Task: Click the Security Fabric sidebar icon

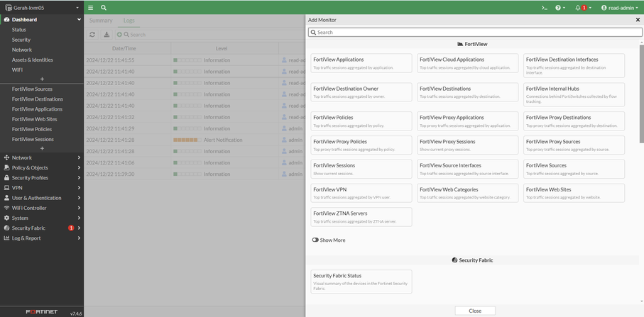Action: (6, 228)
